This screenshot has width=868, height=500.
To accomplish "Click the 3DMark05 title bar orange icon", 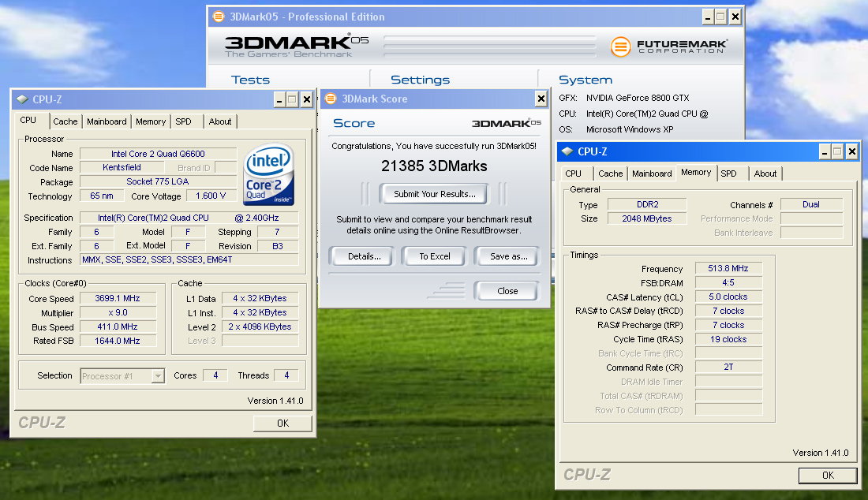I will 219,17.
